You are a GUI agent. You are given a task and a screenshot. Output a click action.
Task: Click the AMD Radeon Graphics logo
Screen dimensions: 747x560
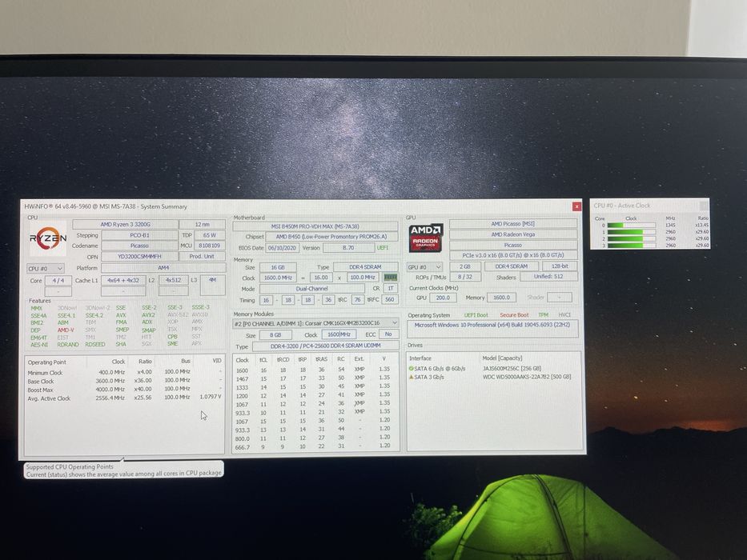pos(426,238)
